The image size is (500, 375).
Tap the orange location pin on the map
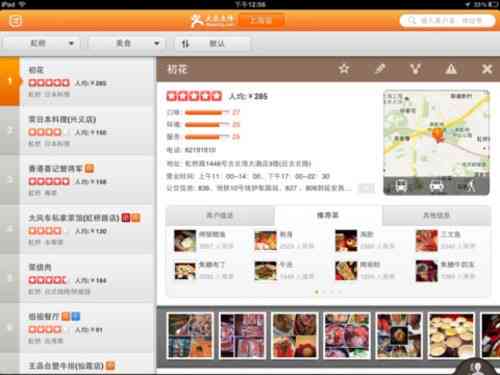coord(438,135)
